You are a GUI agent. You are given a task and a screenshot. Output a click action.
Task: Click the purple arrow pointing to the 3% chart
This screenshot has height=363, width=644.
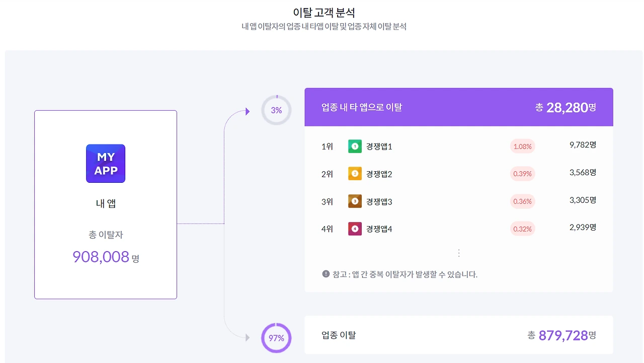click(x=248, y=111)
